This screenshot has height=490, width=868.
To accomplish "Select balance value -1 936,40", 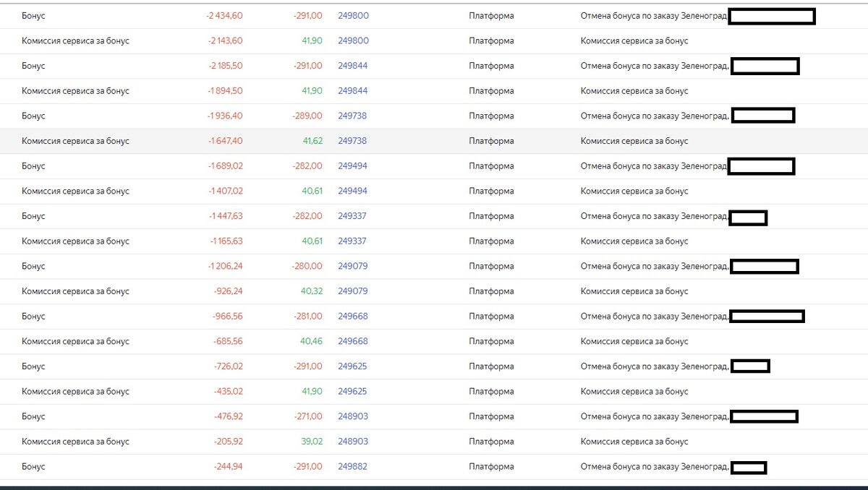I will (x=225, y=116).
